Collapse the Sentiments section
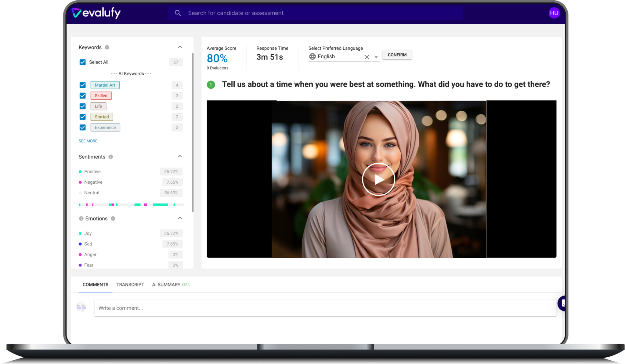This screenshot has height=364, width=625. (180, 157)
